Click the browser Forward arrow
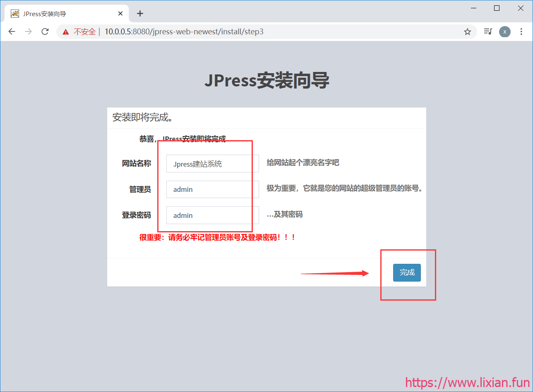533x392 pixels. click(x=28, y=32)
